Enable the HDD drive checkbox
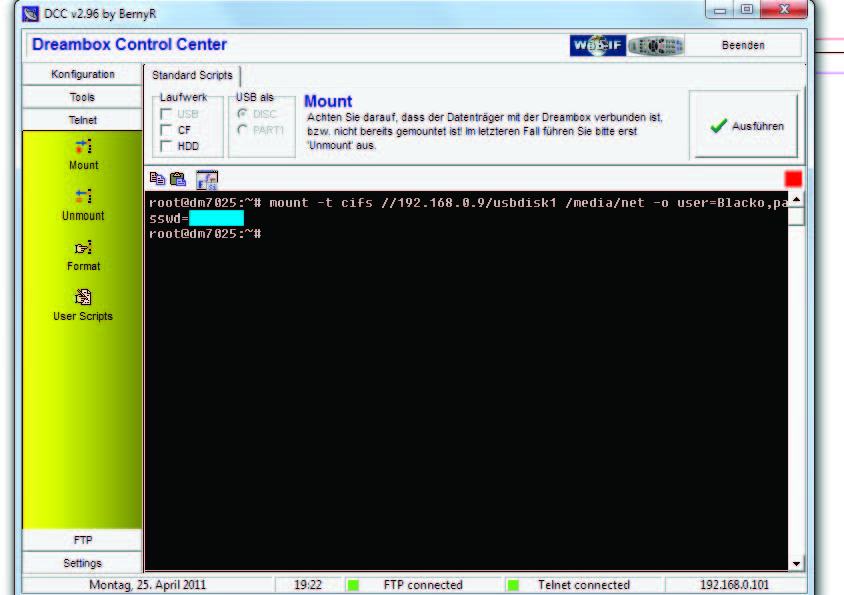This screenshot has width=844, height=595. point(166,146)
